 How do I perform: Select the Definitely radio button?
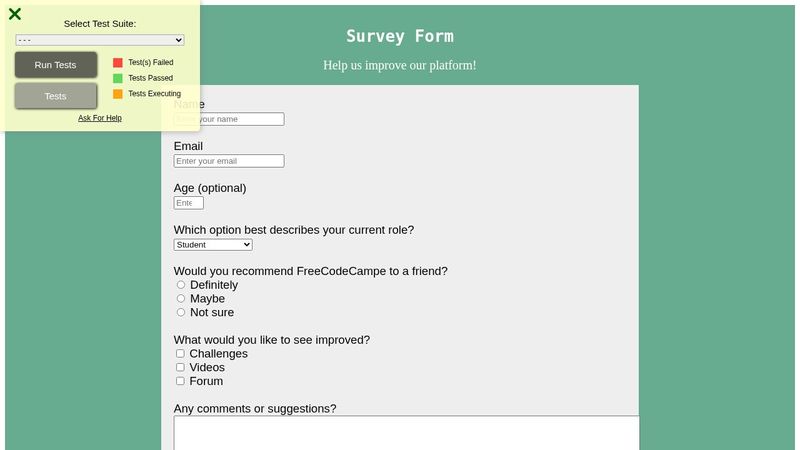[x=181, y=285]
